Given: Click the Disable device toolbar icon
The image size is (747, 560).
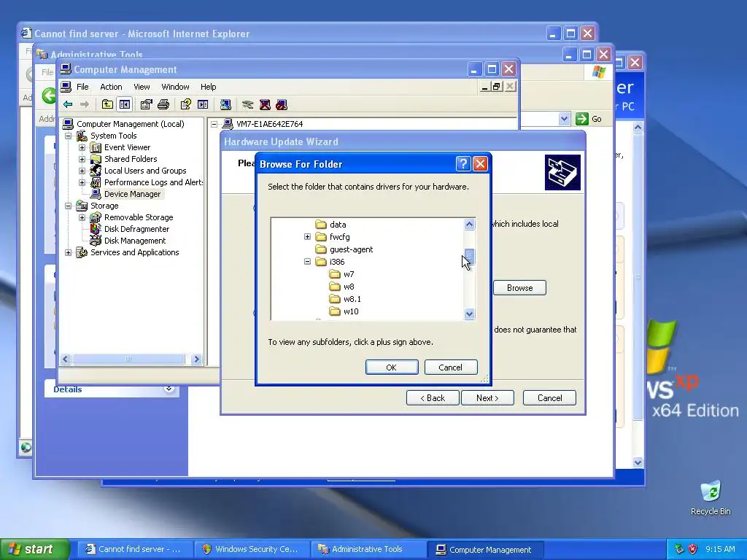Looking at the screenshot, I should pyautogui.click(x=282, y=104).
